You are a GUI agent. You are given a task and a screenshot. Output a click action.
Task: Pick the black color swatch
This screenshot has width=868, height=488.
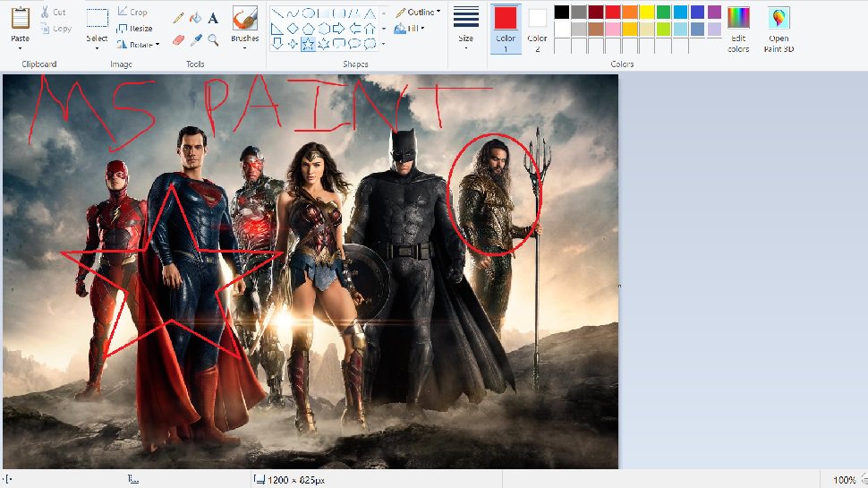tap(562, 12)
